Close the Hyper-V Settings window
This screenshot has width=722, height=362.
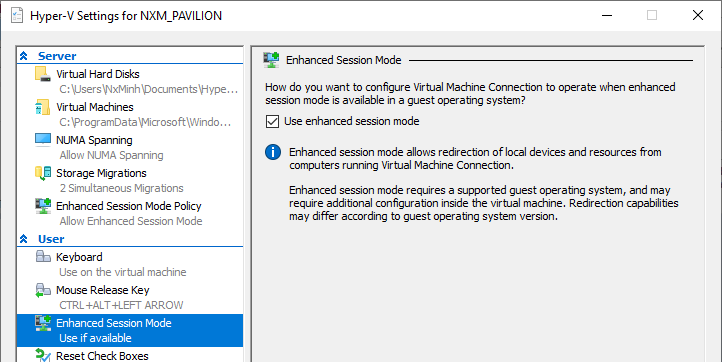click(x=698, y=15)
